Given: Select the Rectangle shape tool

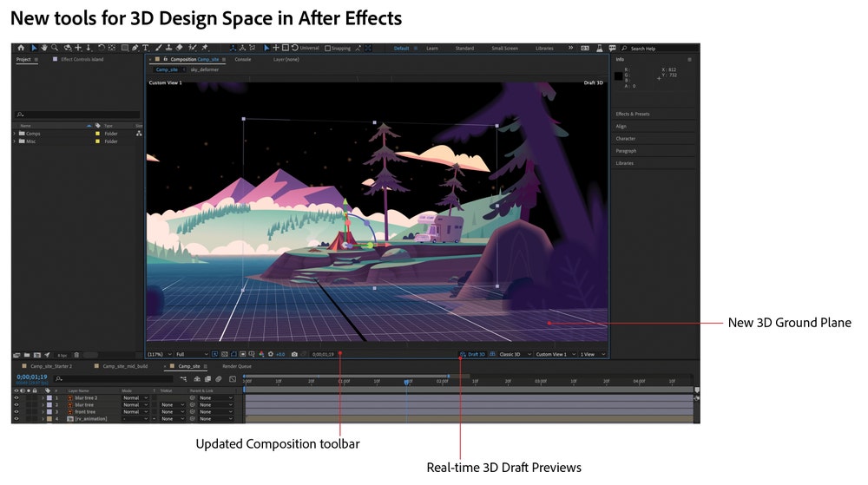Looking at the screenshot, I should [x=125, y=48].
